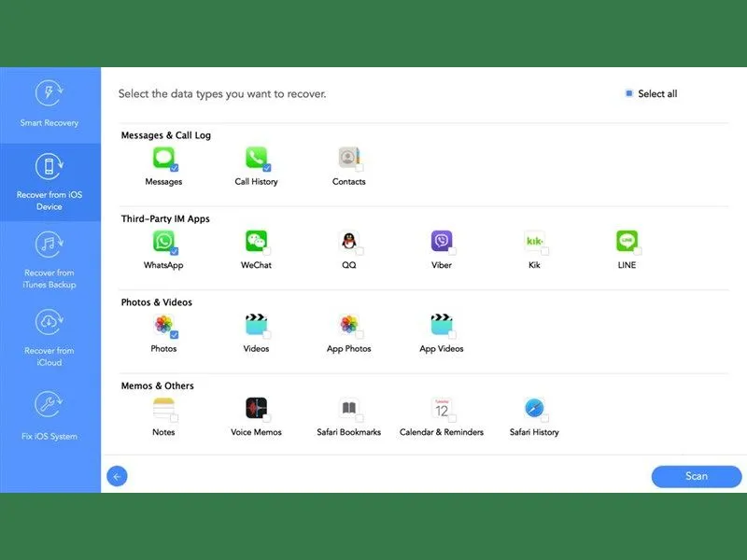Viewport: 747px width, 560px height.
Task: Click the Scan button
Action: tap(697, 476)
